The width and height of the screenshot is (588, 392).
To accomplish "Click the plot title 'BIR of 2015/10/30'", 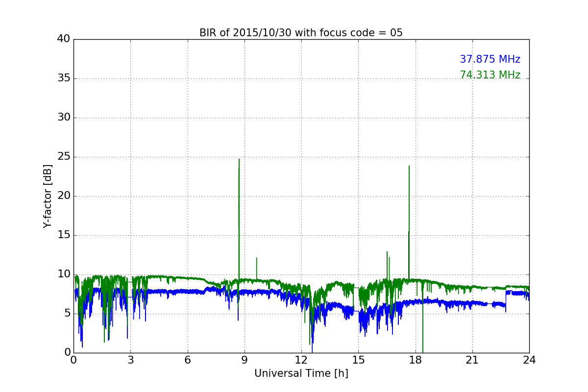I will (x=301, y=33).
